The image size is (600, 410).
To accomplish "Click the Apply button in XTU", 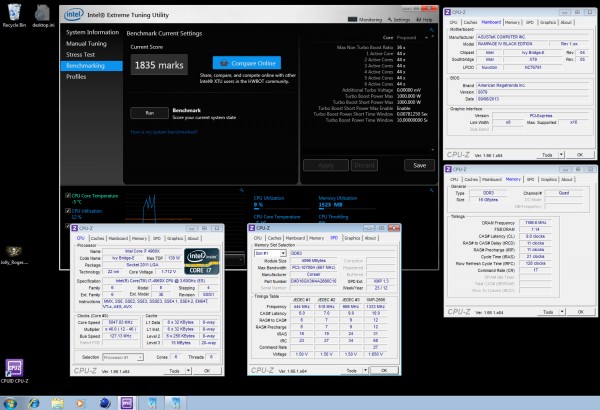I will coord(326,165).
